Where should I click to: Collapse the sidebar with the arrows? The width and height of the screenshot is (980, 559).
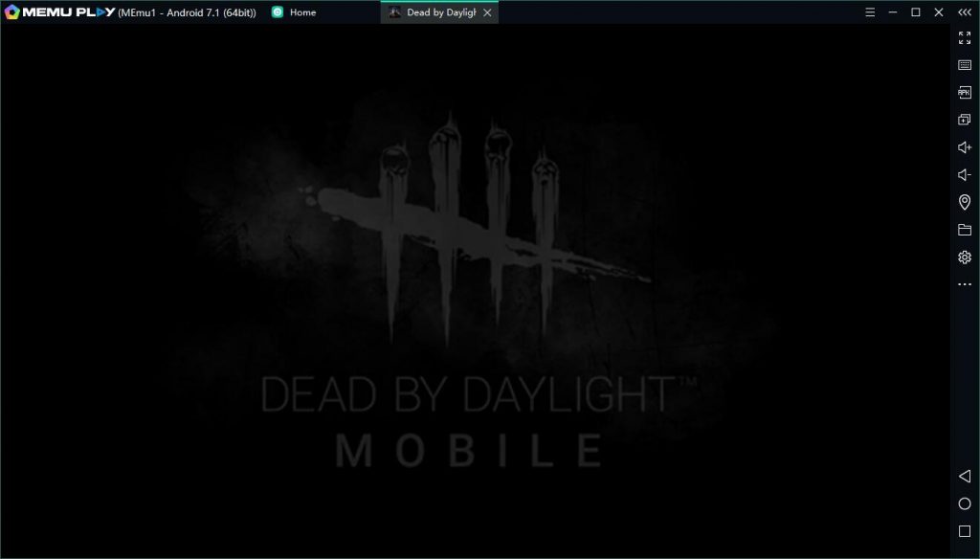click(965, 11)
